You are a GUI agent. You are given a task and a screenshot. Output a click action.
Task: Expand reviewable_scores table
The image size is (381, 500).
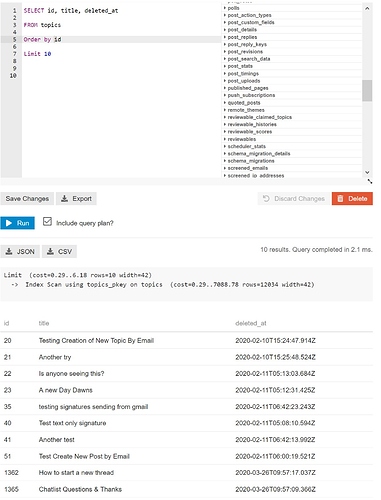coord(248,132)
